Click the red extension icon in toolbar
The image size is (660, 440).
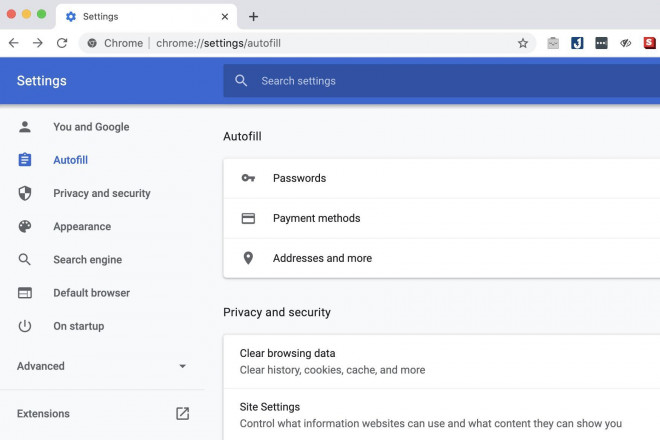649,43
